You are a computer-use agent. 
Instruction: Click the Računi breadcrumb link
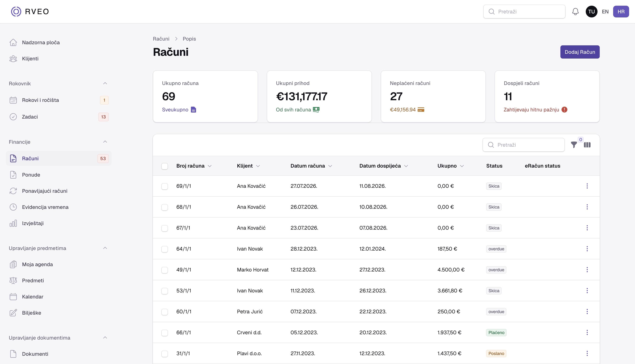pos(161,39)
